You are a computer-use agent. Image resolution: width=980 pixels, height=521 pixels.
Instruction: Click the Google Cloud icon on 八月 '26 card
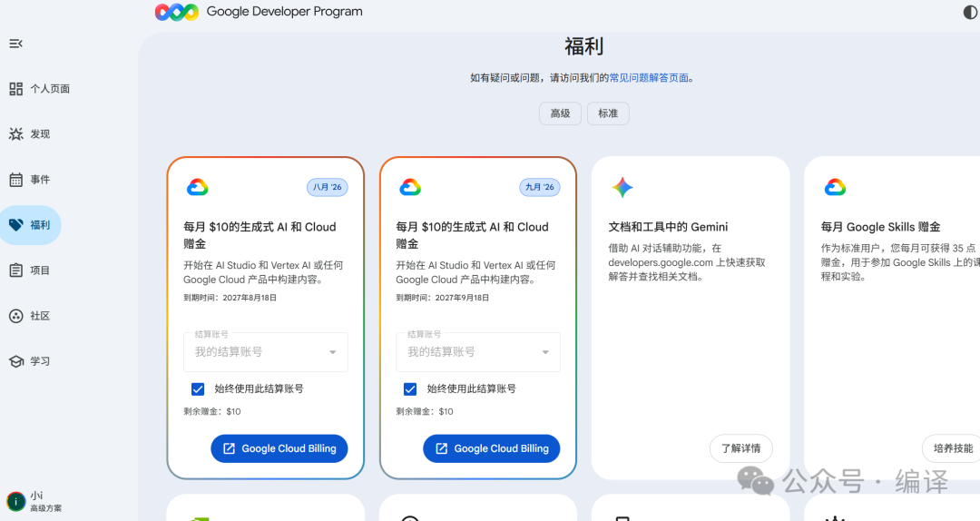point(198,187)
